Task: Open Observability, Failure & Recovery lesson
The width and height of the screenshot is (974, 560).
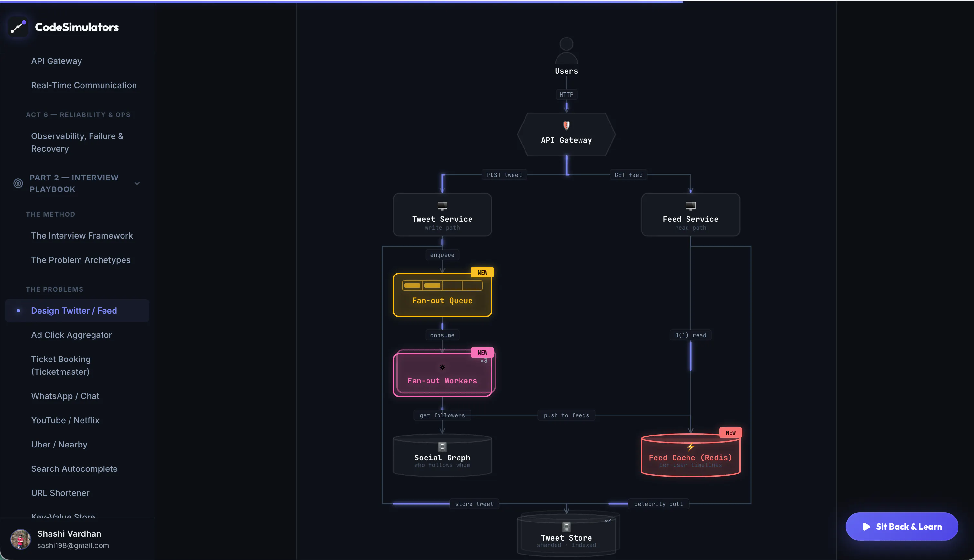Action: click(77, 142)
